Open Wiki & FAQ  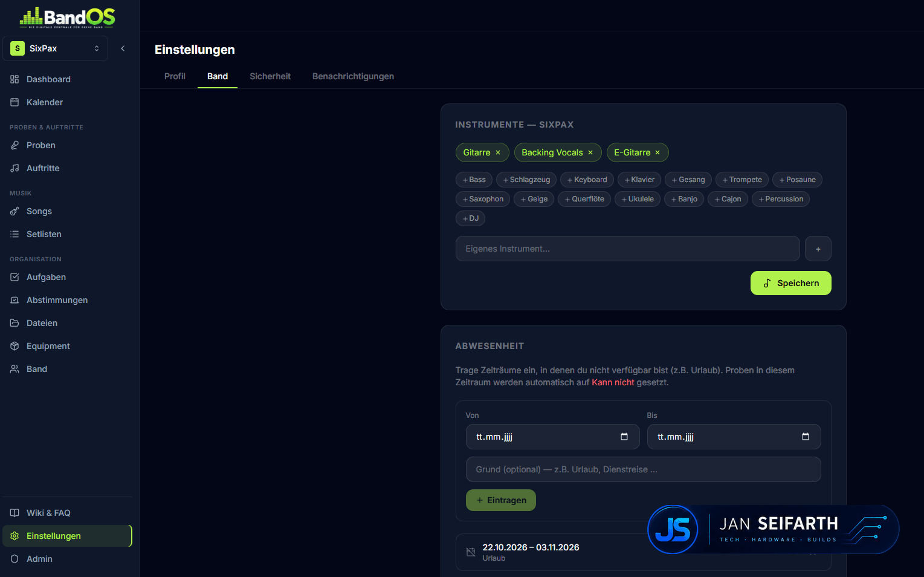coord(66,513)
